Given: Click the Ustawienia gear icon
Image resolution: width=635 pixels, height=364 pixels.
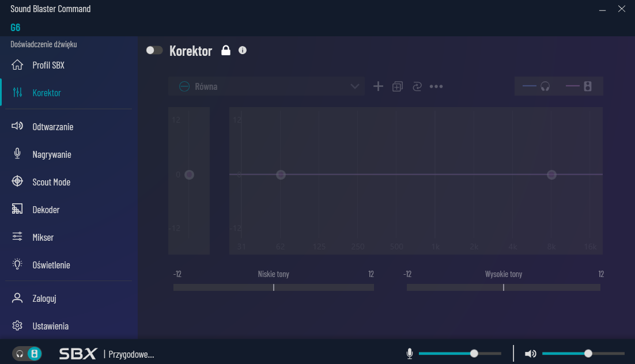Looking at the screenshot, I should pos(17,325).
